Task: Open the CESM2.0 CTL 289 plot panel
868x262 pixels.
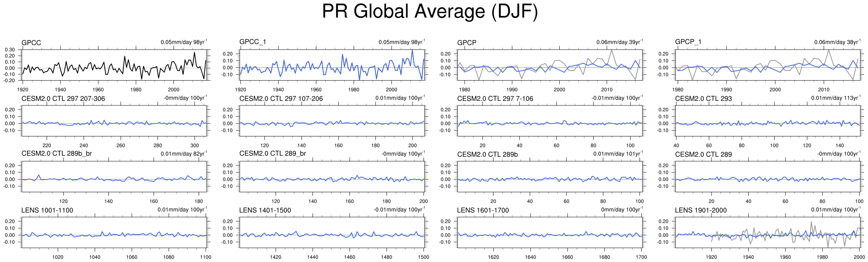Action: [768, 176]
